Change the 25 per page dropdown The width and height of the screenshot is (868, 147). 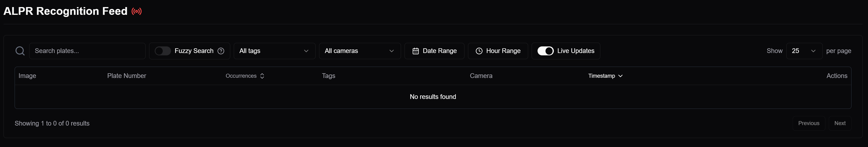pos(804,51)
